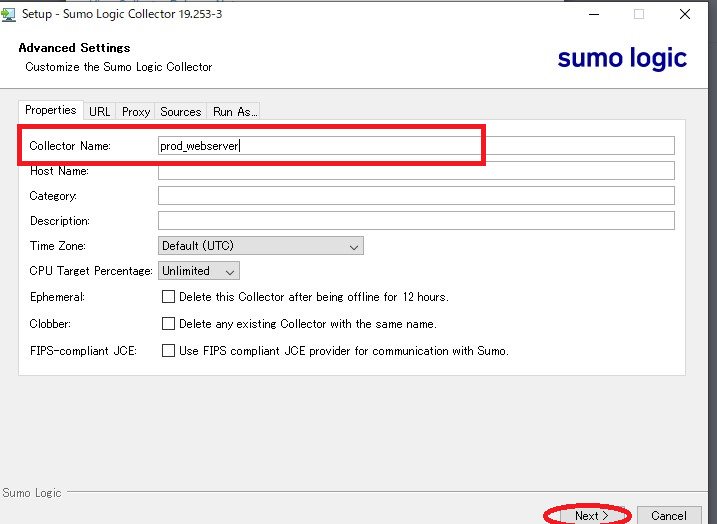
Task: Enable the FIPS-compliant JCE checkbox
Action: click(x=168, y=351)
